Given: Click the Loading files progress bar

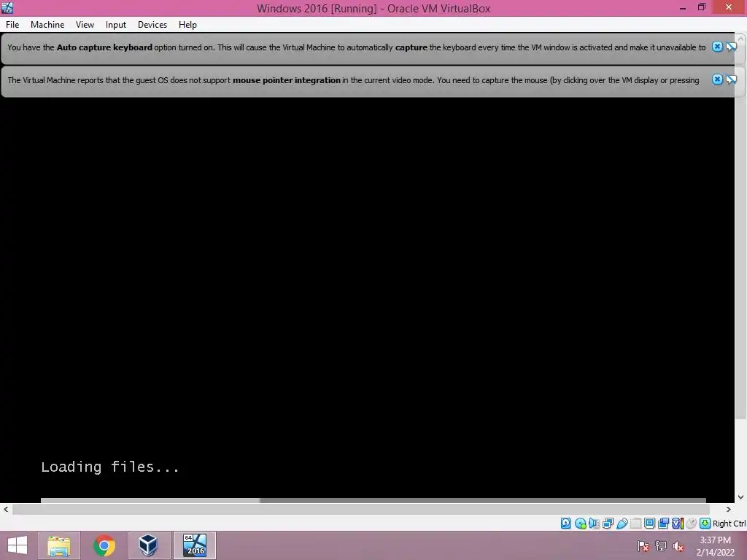Looking at the screenshot, I should point(373,500).
